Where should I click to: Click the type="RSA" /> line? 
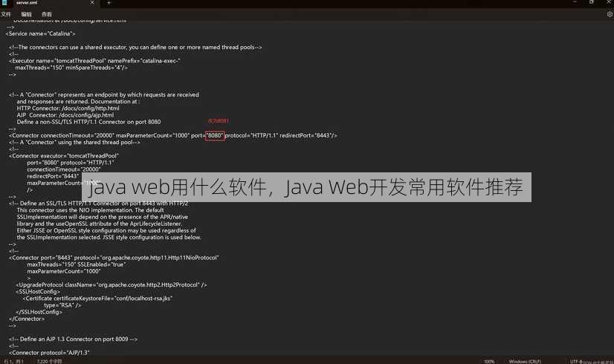click(x=62, y=305)
